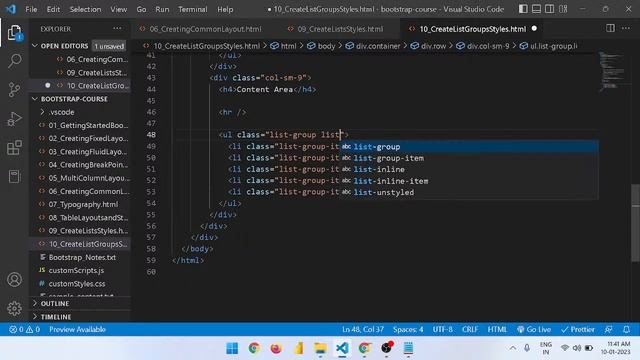Screen dimensions: 640x360
Task: Change UTF-8 encoding in status bar
Action: (x=442, y=329)
